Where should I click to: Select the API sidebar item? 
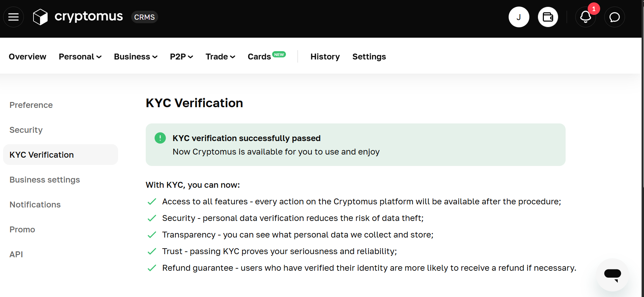coord(16,254)
